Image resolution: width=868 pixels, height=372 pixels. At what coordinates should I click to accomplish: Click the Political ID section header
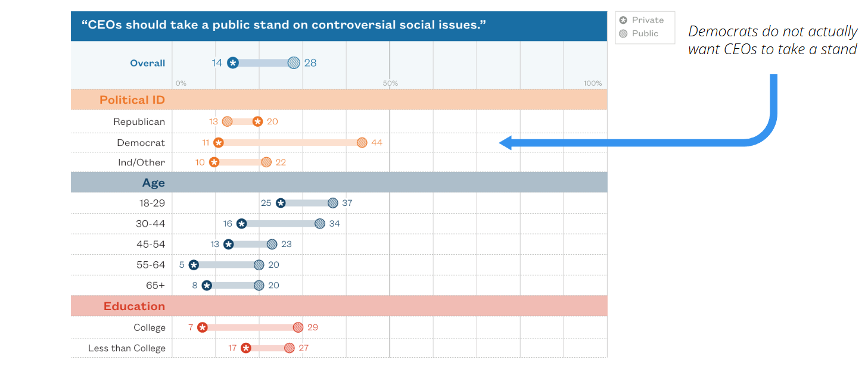132,100
